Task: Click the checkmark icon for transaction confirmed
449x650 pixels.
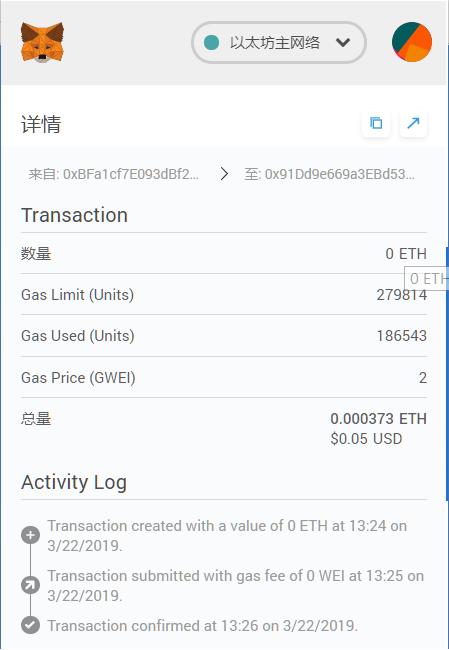Action: click(31, 625)
